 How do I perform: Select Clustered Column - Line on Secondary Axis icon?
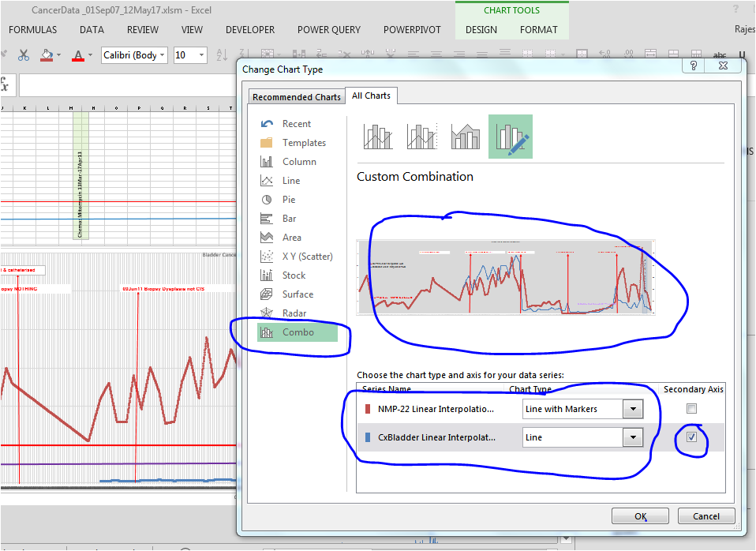click(422, 137)
